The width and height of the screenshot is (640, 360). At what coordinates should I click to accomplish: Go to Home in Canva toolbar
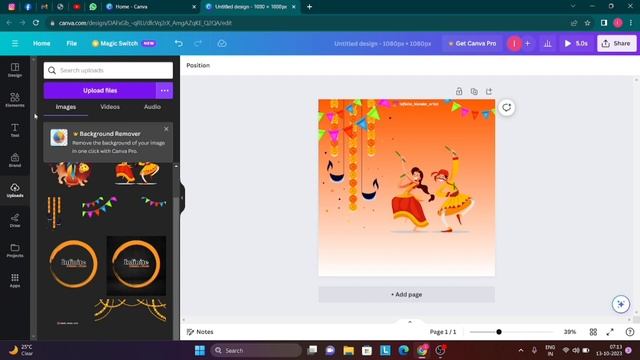click(42, 43)
